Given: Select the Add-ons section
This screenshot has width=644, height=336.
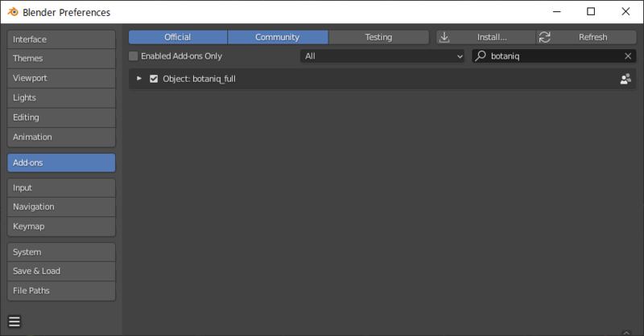Looking at the screenshot, I should 61,163.
